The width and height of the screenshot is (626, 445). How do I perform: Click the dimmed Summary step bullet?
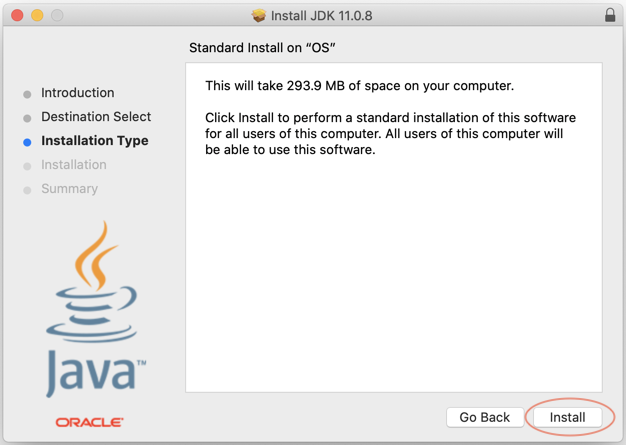coord(27,190)
